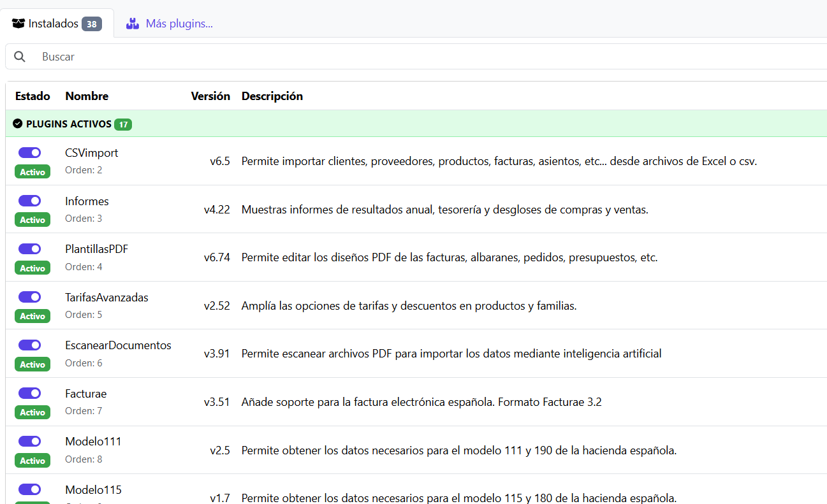
Task: Click the Activo badge under CSVimport
Action: click(x=33, y=172)
